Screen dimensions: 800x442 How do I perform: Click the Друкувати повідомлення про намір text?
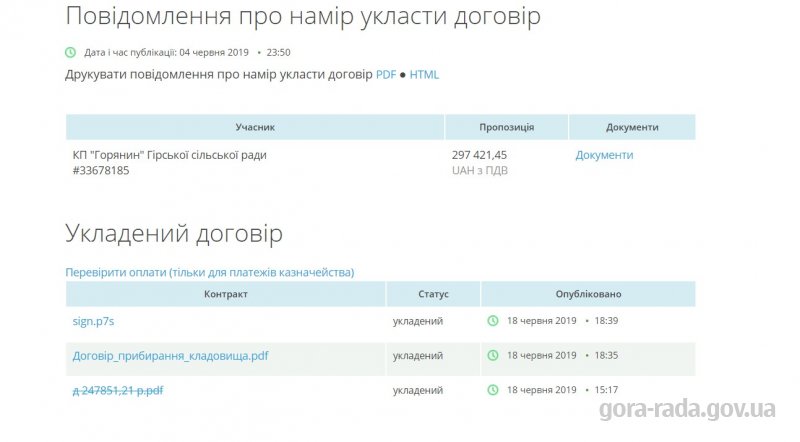(219, 75)
